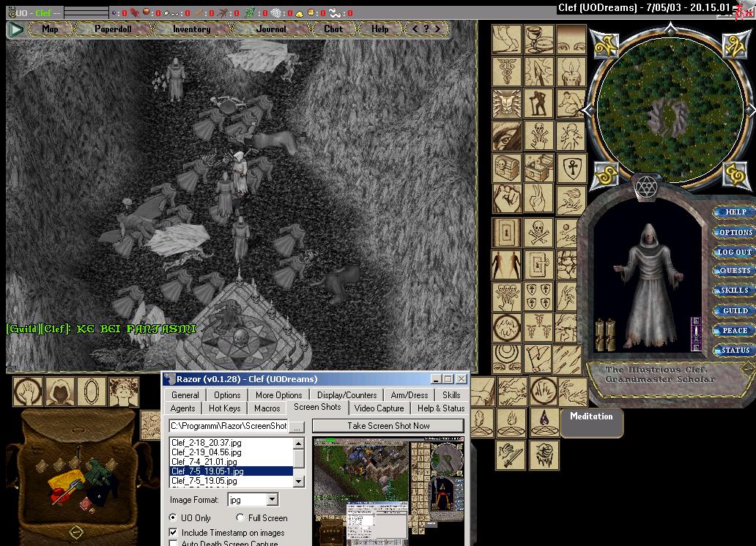Select the Full Screen radio button
This screenshot has width=756, height=546.
[240, 517]
